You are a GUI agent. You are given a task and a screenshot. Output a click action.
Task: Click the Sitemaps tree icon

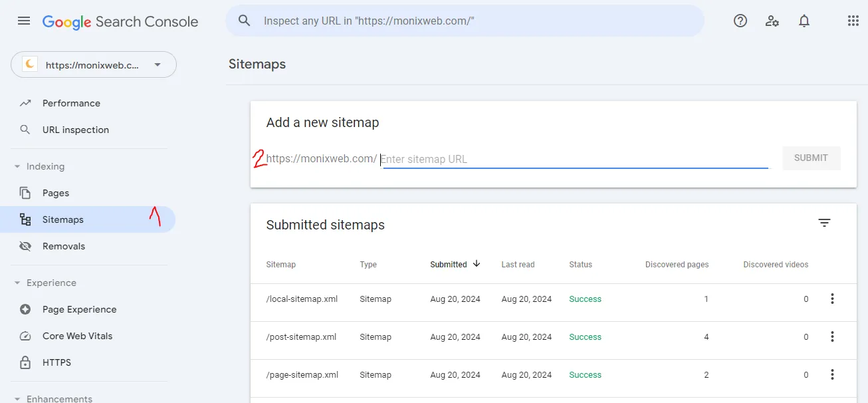25,219
